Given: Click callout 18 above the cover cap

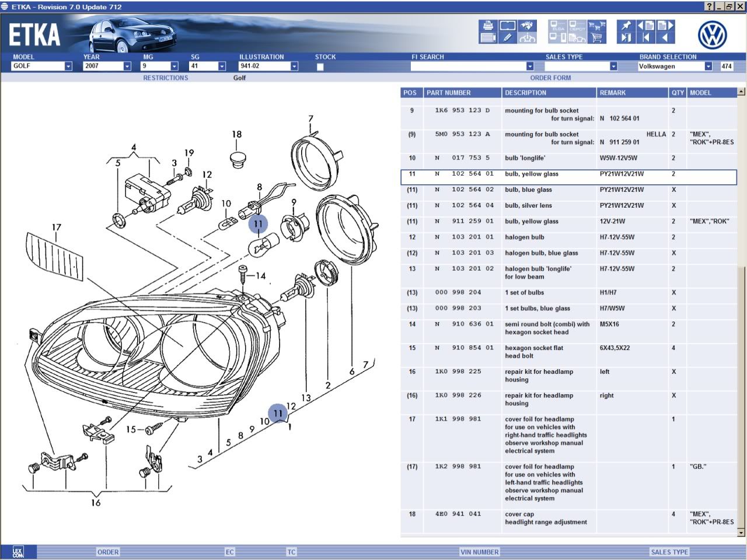Looking at the screenshot, I should click(236, 134).
